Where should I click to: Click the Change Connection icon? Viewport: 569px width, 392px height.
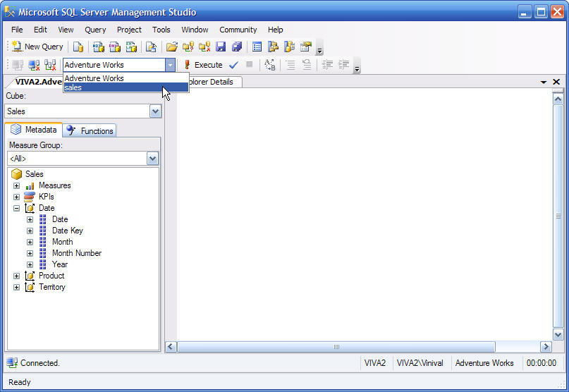coord(50,65)
